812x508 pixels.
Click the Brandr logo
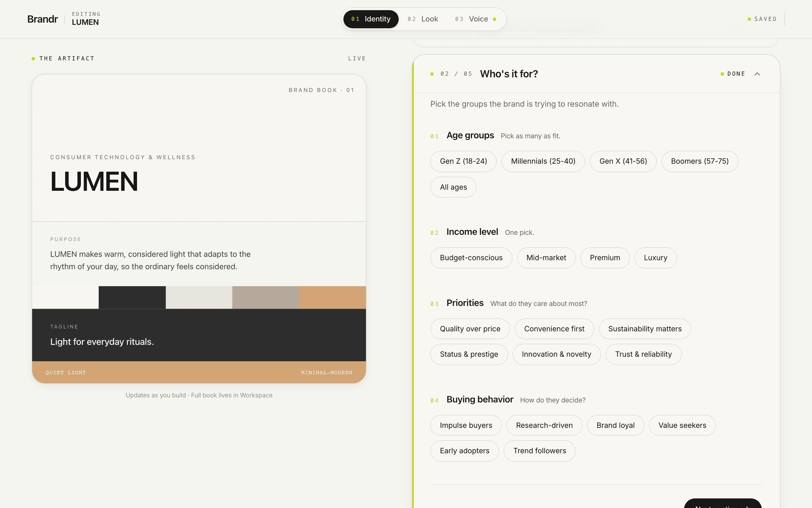click(43, 19)
